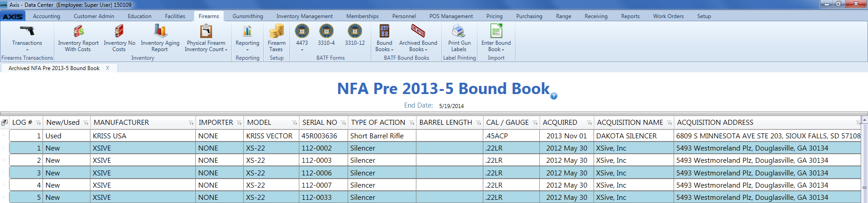Select 2013 Nov 01 acquired cell
Viewport: 868px width, 203px height.
[x=566, y=136]
